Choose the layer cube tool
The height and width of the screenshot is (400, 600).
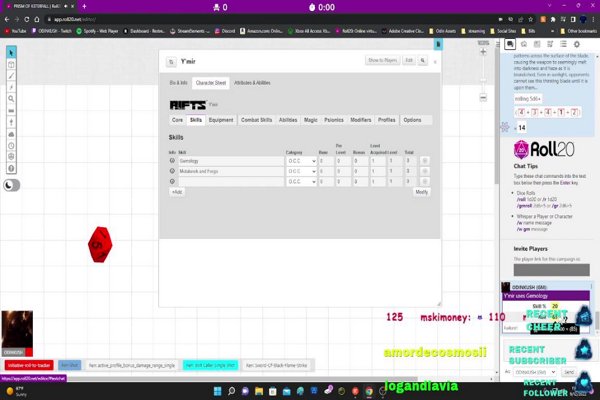(x=11, y=64)
